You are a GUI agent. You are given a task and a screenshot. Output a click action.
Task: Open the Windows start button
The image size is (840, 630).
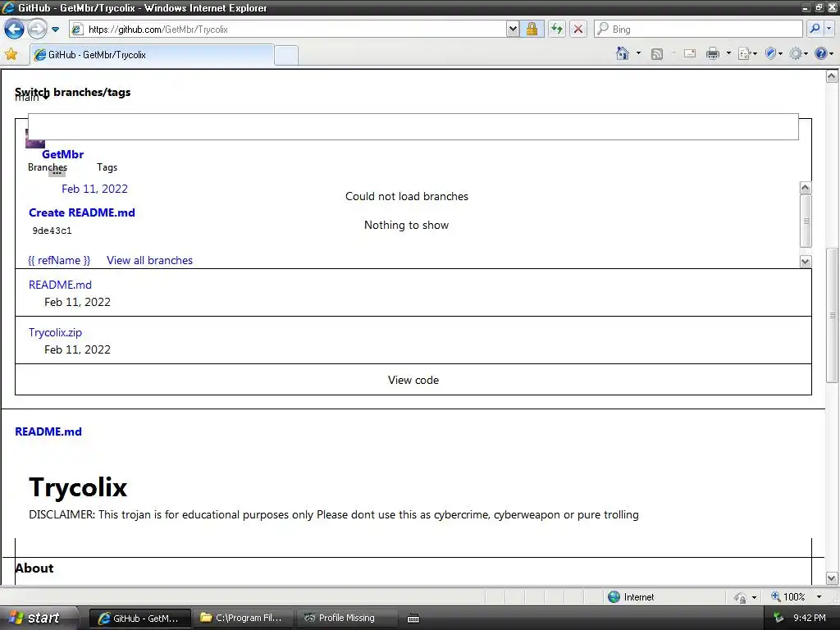[35, 618]
